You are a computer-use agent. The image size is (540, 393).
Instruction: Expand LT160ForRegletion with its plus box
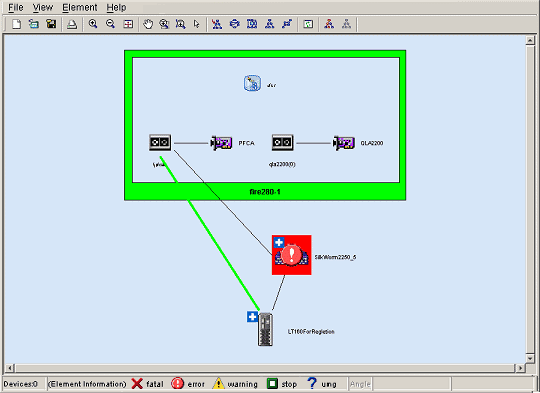click(x=252, y=317)
